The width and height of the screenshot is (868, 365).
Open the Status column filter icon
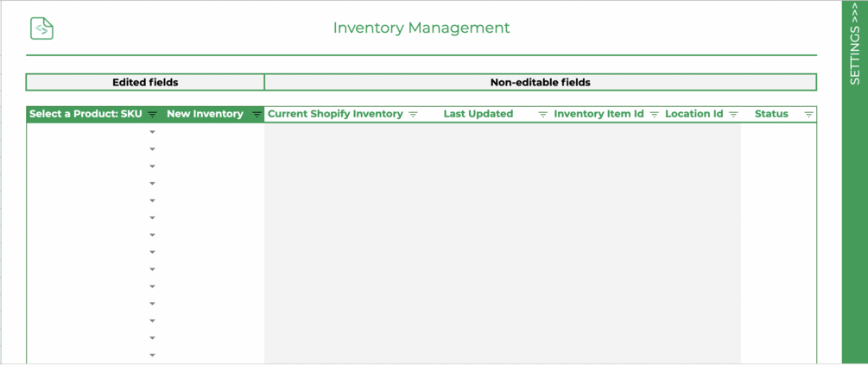coord(808,115)
